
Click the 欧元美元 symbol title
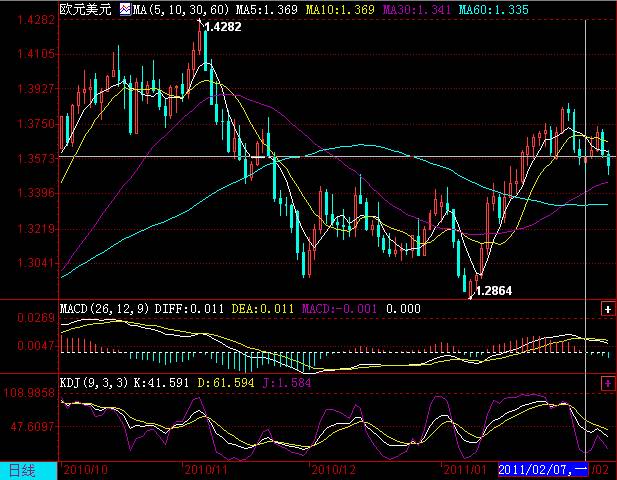(85, 9)
